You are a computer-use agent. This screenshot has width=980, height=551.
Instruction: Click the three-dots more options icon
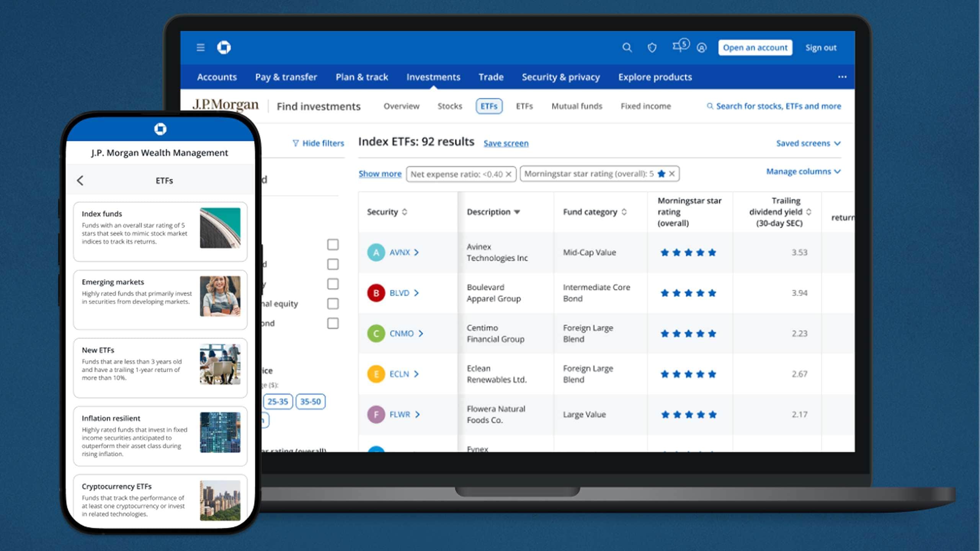(842, 77)
